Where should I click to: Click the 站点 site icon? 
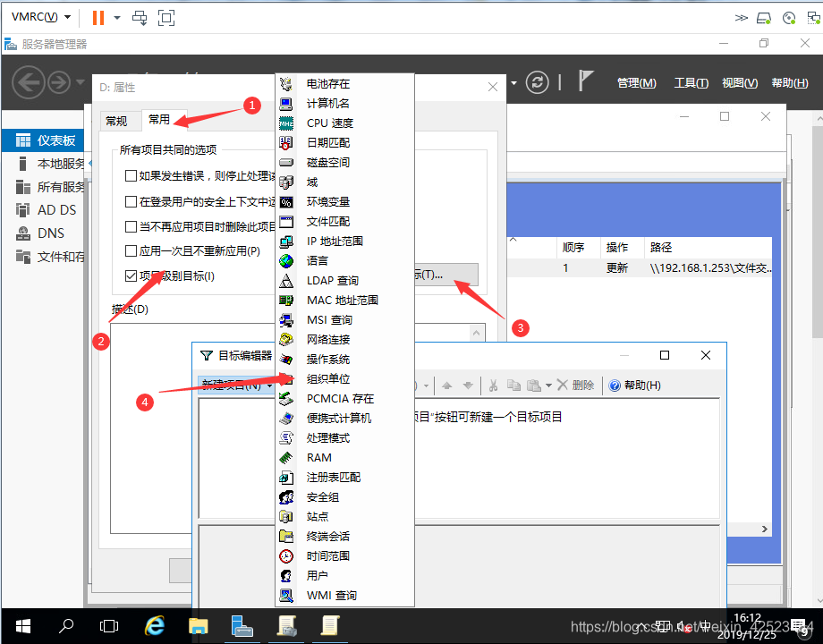click(286, 517)
